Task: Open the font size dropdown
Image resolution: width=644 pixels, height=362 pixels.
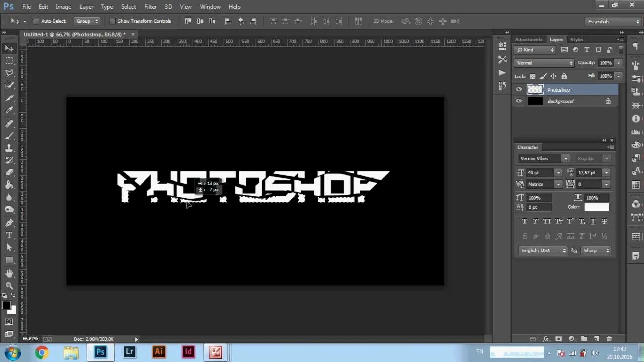Action: tap(558, 173)
